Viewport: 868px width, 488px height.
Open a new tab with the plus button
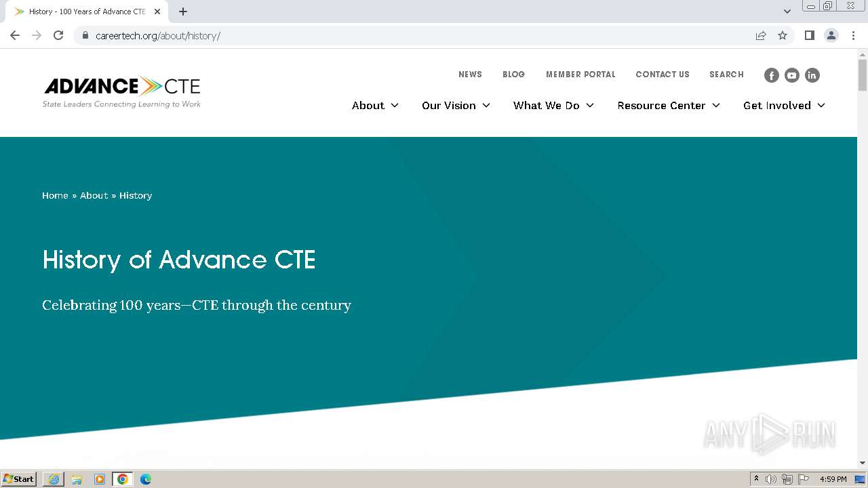183,12
